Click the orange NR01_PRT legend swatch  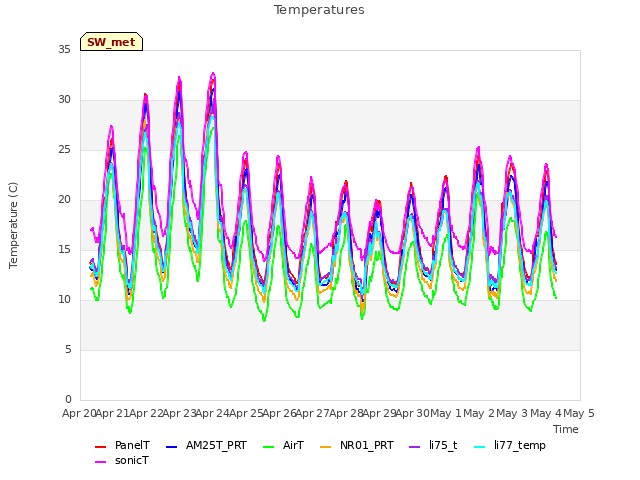coord(325,447)
